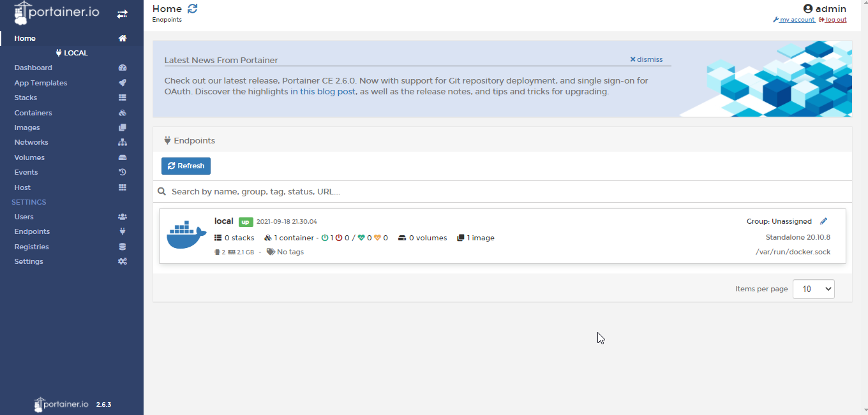The image size is (868, 415).
Task: Follow the 'in this blog post' link
Action: (323, 91)
